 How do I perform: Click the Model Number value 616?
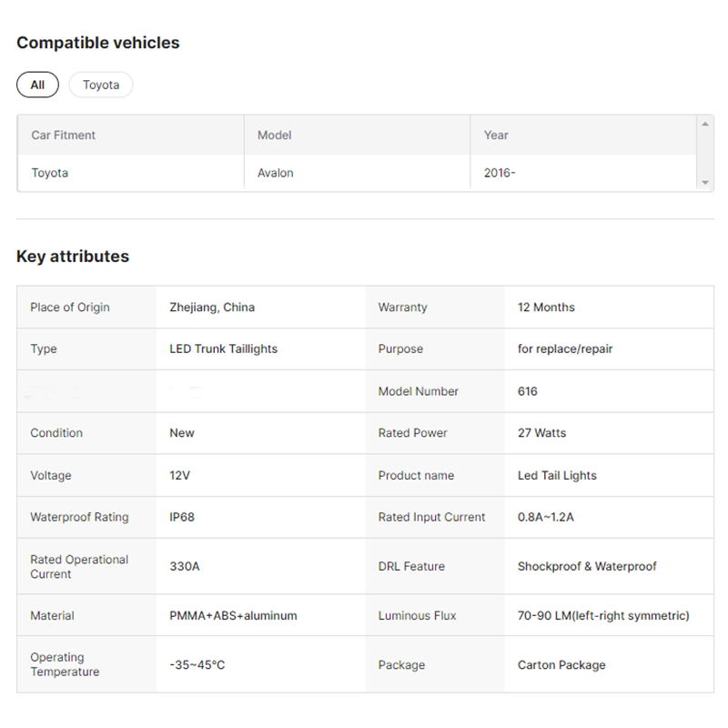click(x=528, y=391)
